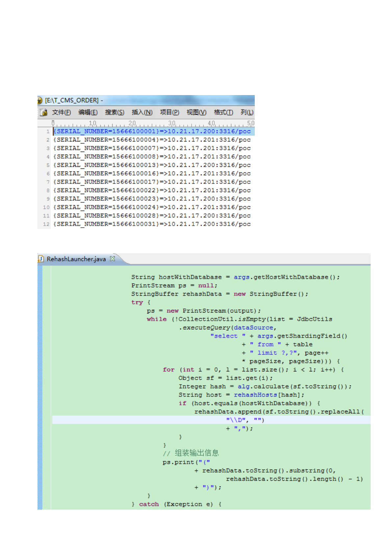Click line with SERIAL_NUMBER=15666100017
Viewport: 392px width, 554px height.
tap(152, 182)
